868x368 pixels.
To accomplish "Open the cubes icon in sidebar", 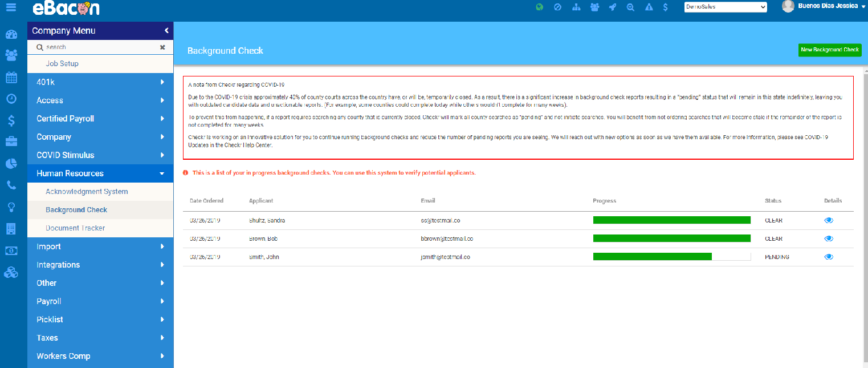I will (x=11, y=273).
